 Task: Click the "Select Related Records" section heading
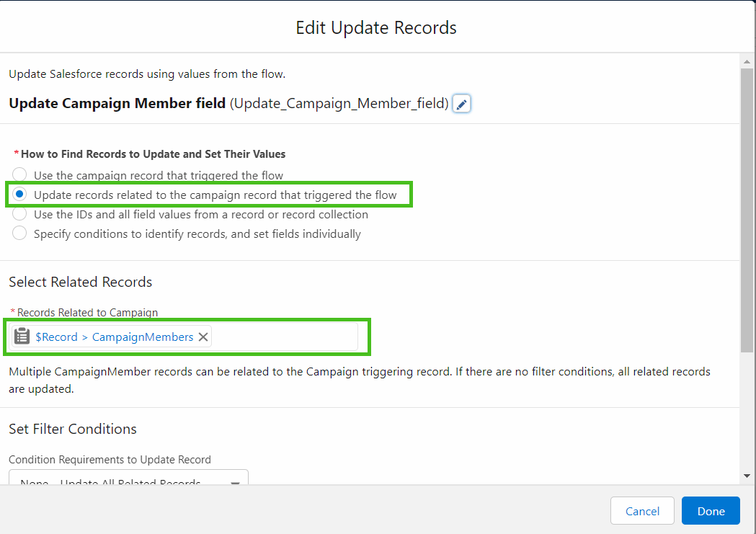point(80,282)
